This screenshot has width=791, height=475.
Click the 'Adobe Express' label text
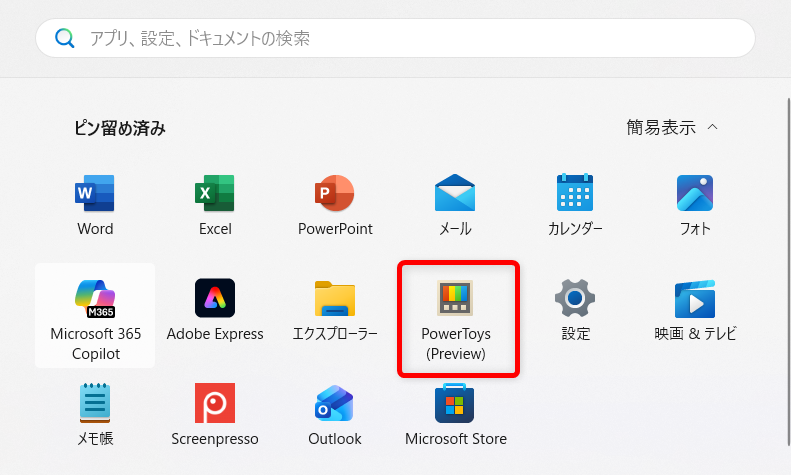click(215, 334)
